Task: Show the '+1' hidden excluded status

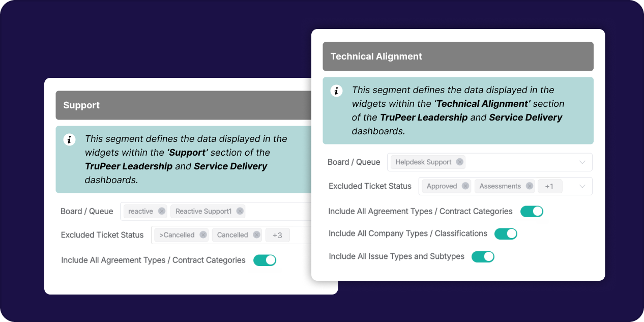Action: (x=549, y=186)
